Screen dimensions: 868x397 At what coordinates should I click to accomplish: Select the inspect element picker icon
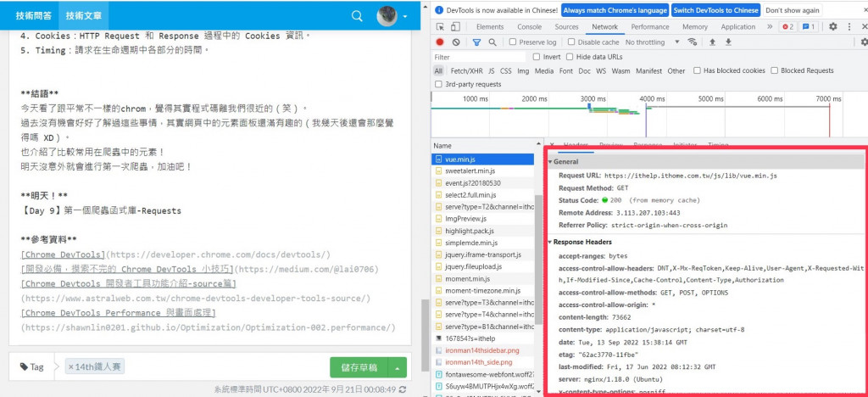tap(441, 26)
